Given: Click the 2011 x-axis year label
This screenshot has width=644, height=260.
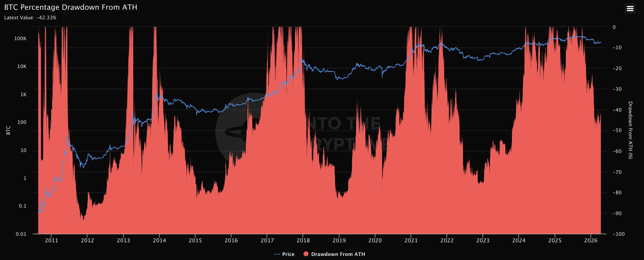Looking at the screenshot, I should click(x=51, y=240).
